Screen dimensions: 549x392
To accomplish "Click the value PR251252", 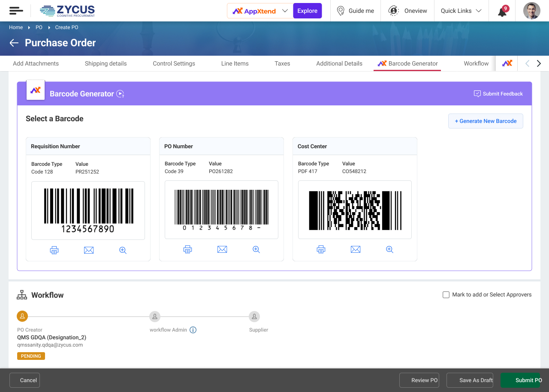I will (x=87, y=172).
